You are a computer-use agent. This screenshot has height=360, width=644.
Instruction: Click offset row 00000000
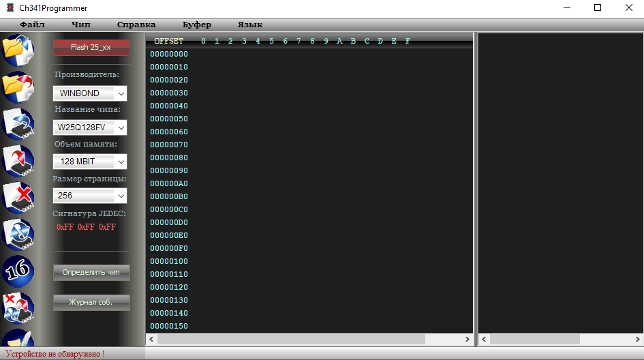[169, 54]
